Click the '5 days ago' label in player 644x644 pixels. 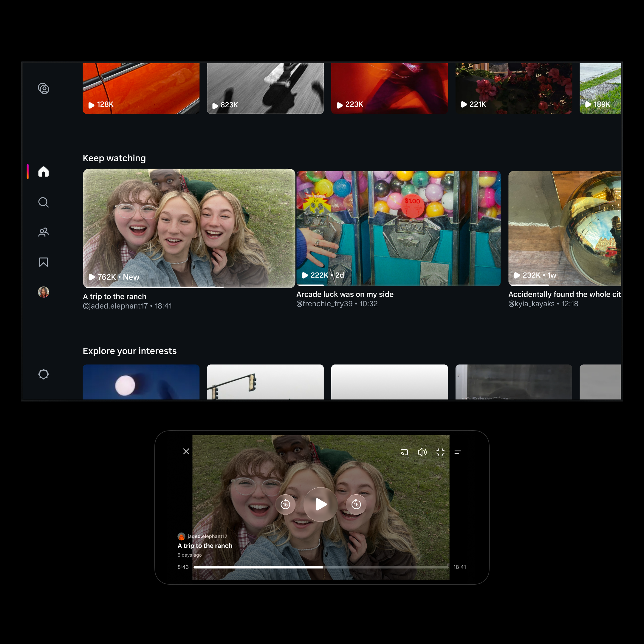pyautogui.click(x=190, y=555)
